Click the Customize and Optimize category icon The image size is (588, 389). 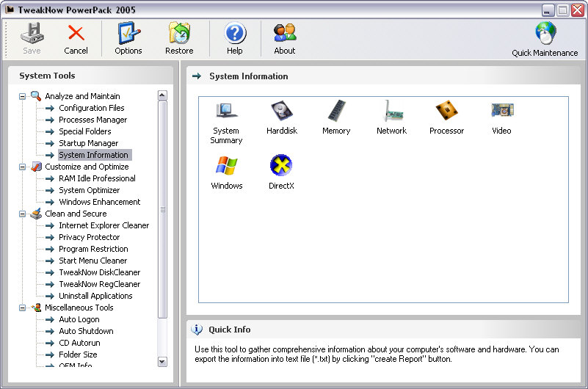point(36,167)
